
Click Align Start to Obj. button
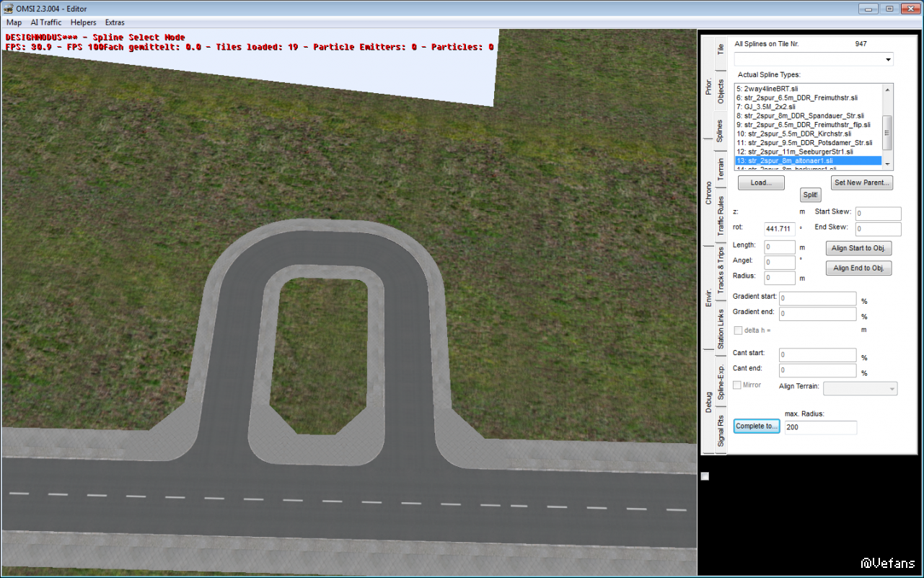(858, 248)
